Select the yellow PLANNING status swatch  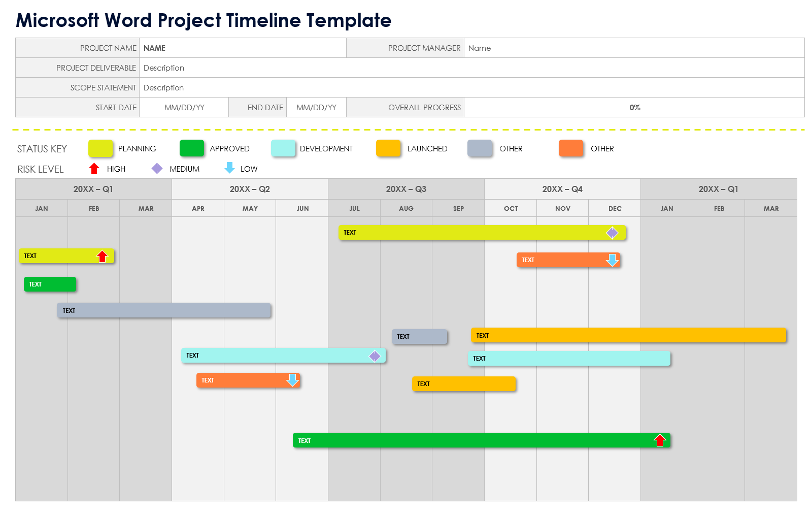100,148
